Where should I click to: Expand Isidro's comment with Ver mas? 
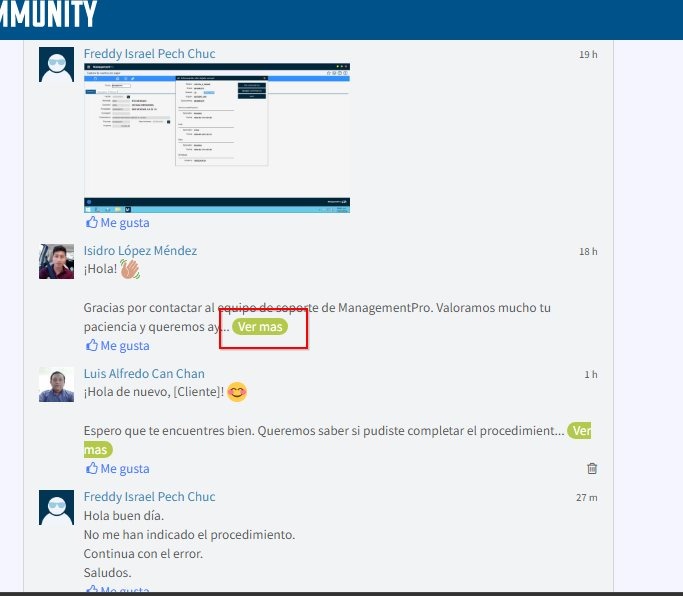point(260,327)
